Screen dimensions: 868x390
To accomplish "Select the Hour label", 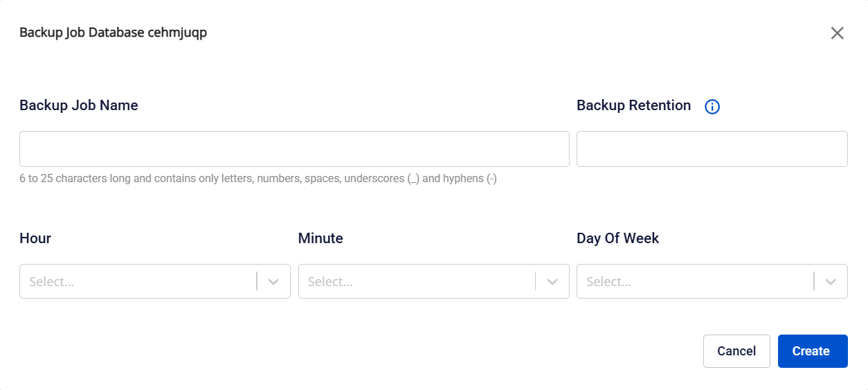I will 35,238.
